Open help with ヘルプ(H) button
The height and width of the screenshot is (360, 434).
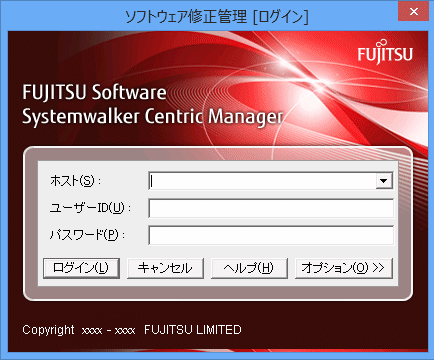pyautogui.click(x=249, y=268)
